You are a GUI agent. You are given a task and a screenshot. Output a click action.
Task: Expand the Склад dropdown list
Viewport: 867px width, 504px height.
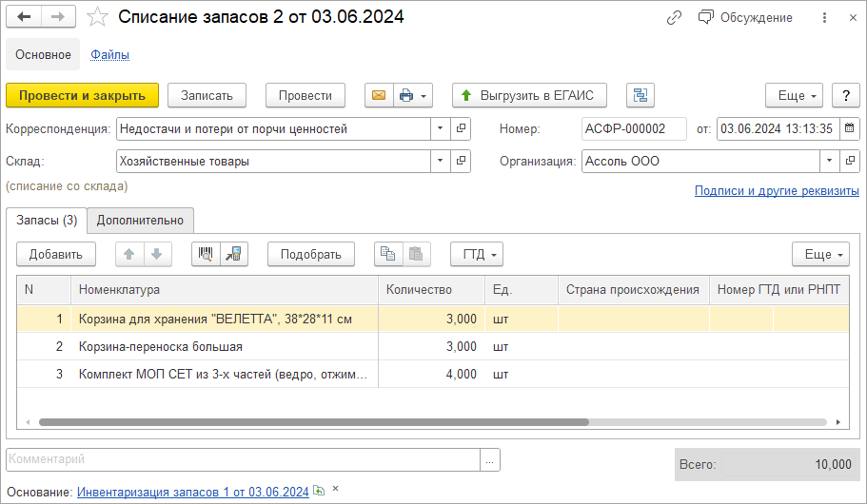pos(440,161)
